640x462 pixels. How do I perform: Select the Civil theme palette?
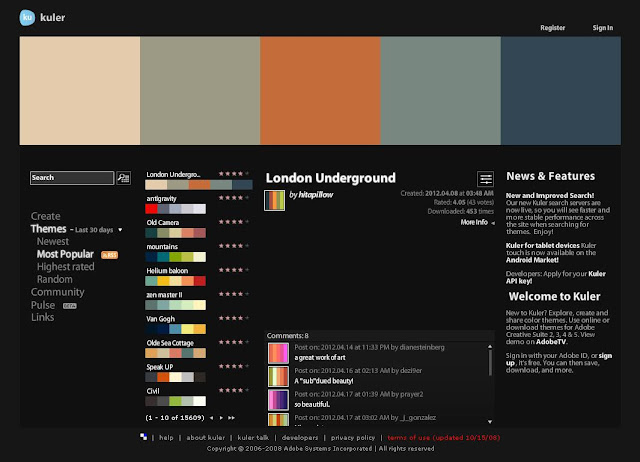point(176,401)
